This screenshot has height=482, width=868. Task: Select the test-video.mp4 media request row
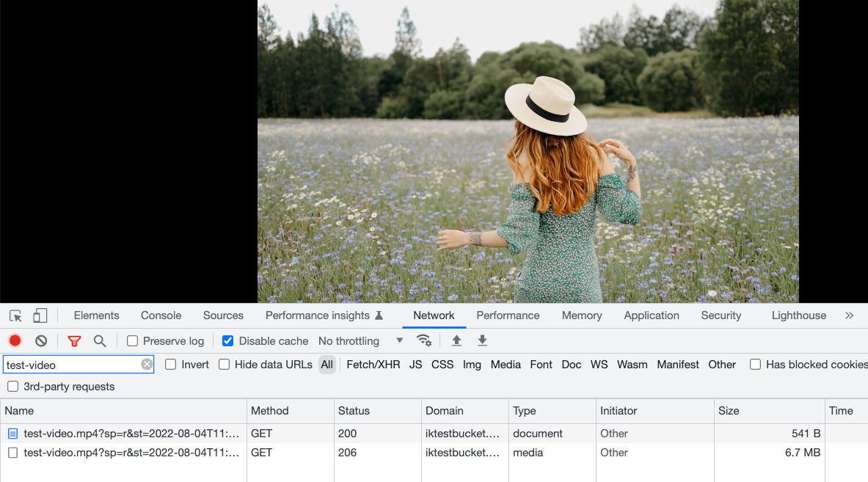434,453
